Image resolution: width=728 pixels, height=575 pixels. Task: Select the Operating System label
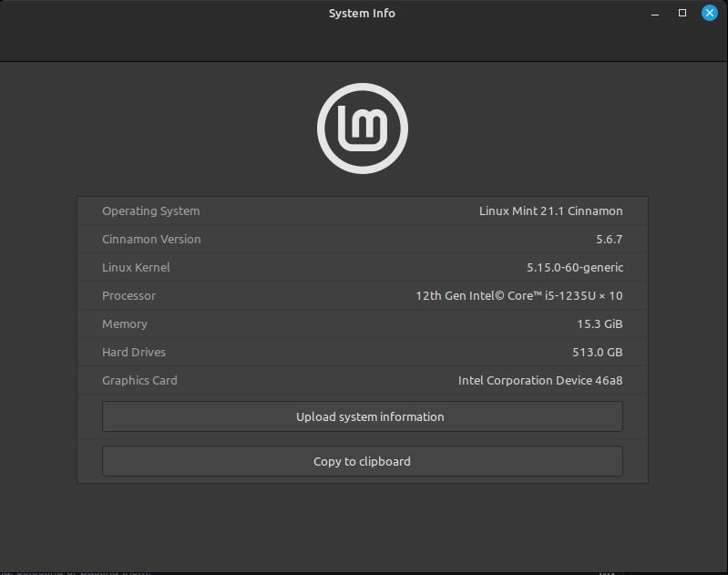point(151,210)
